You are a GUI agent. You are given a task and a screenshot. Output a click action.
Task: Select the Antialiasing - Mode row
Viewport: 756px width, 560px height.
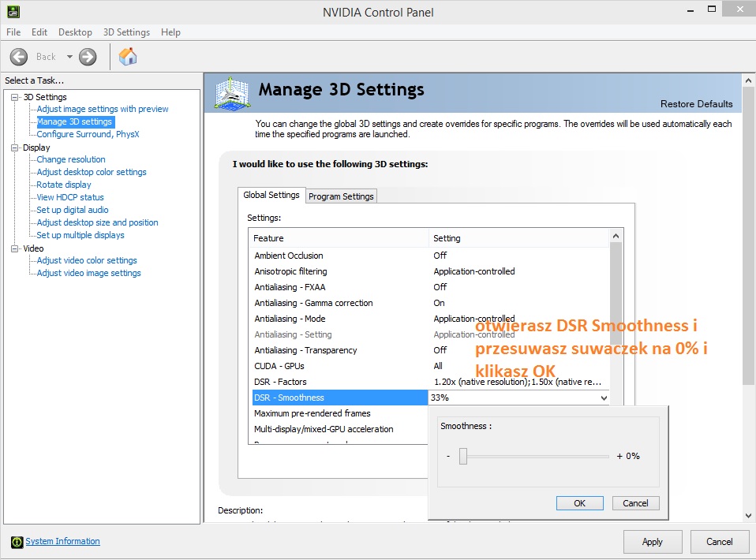pos(431,319)
